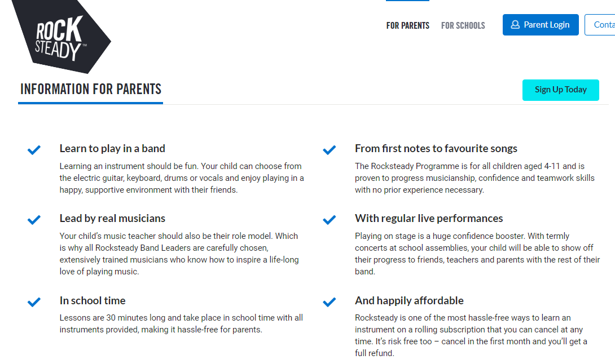
Task: Open the For Schools menu item
Action: (463, 25)
